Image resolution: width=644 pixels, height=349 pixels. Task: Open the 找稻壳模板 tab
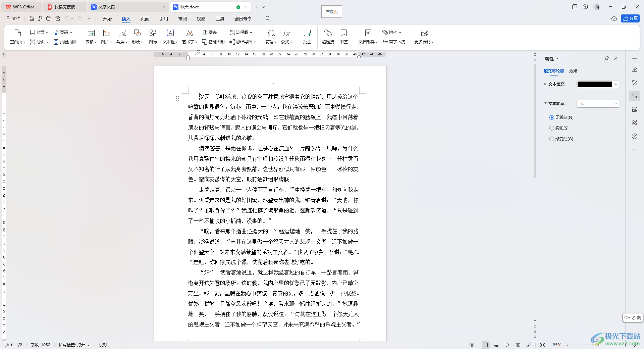[x=65, y=7]
